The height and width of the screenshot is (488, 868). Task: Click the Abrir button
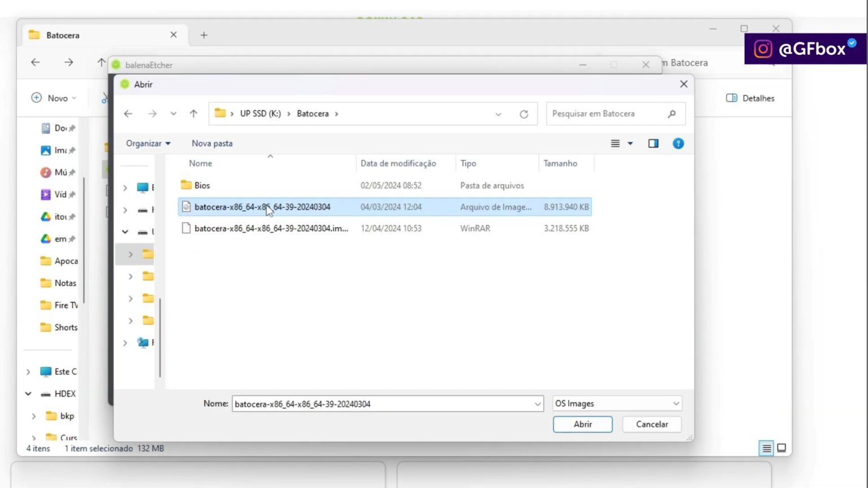[583, 424]
